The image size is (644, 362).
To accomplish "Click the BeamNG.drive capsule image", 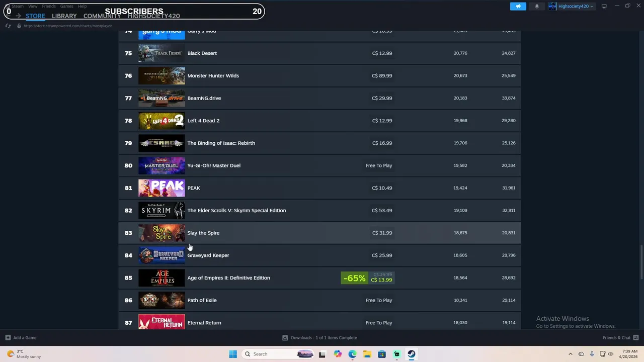I will [x=162, y=98].
